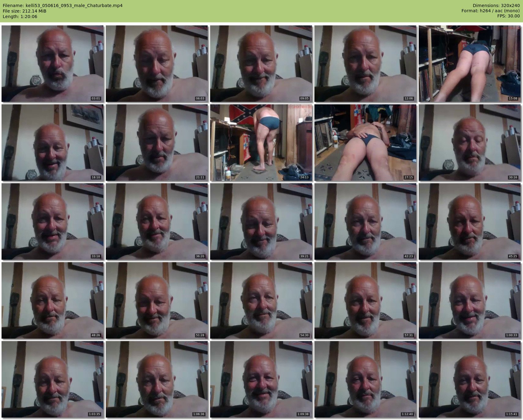Image resolution: width=523 pixels, height=420 pixels.
Task: Open the thumbnail timestamped 1:00:33
Action: pos(470,300)
